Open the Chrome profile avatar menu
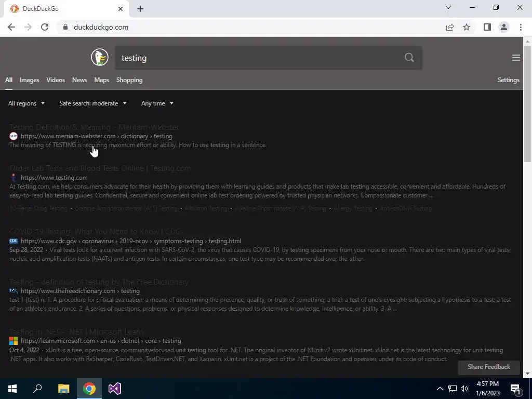The height and width of the screenshot is (399, 532). click(504, 27)
